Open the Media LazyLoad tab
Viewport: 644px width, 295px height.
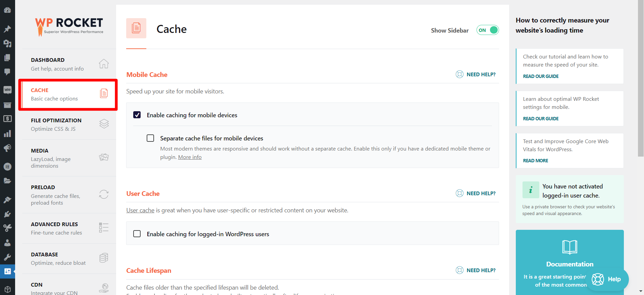(69, 158)
